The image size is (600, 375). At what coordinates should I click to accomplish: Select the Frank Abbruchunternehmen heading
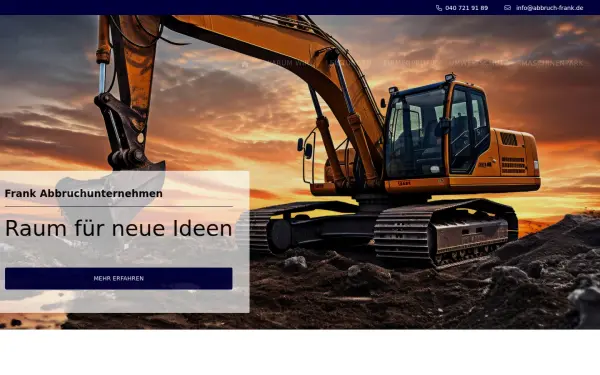(x=83, y=193)
